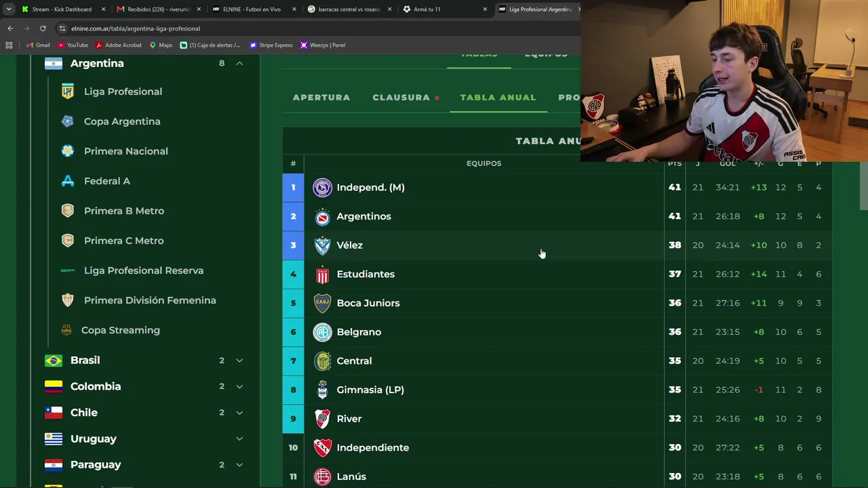
Task: Switch to the Stream - Kick Dashboard browser tab
Action: click(62, 9)
